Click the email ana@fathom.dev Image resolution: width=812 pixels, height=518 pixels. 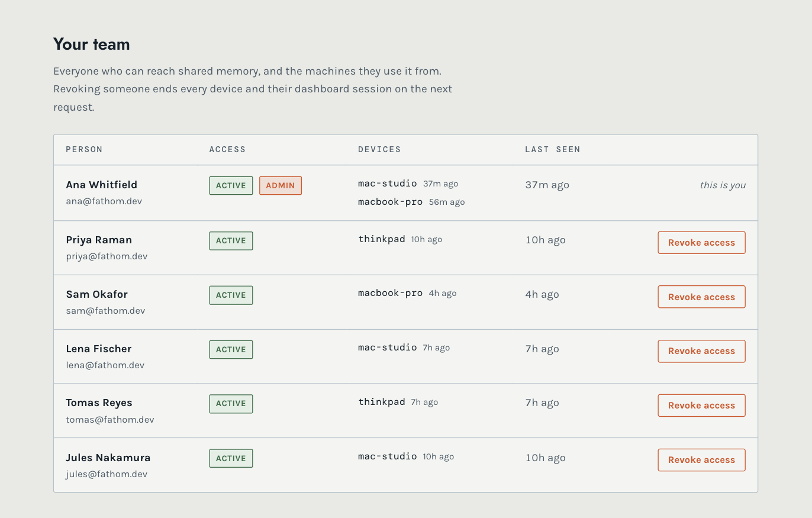click(104, 201)
